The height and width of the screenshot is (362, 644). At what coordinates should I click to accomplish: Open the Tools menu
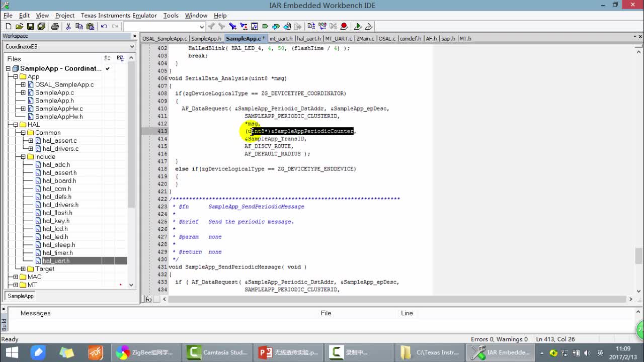171,16
